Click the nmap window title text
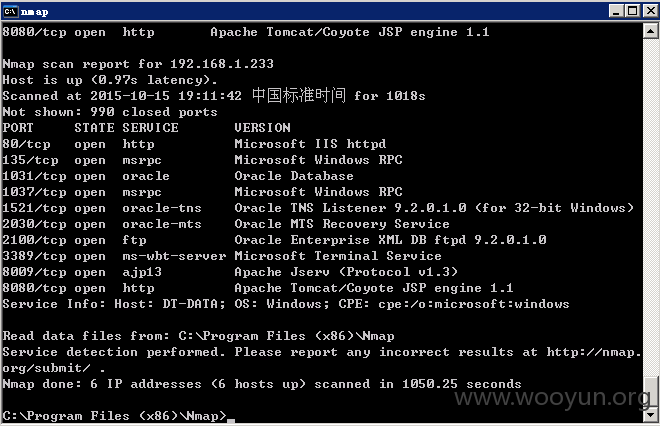Viewport: 660px width, 426px height. pos(35,12)
